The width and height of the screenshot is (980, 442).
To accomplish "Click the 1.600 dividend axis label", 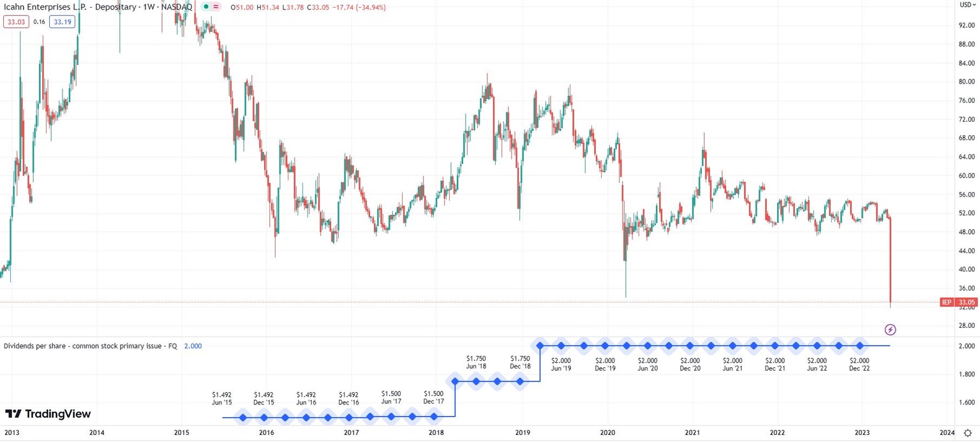I will [x=967, y=402].
